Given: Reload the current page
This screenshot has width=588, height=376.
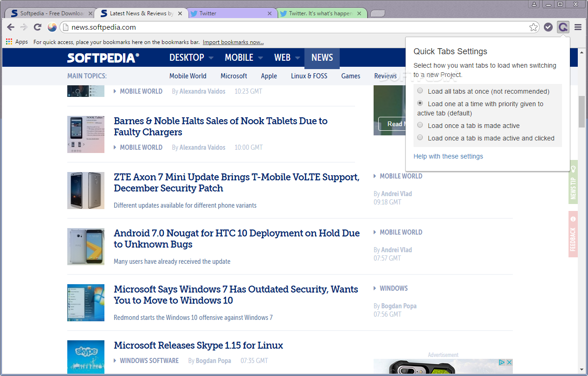Looking at the screenshot, I should click(x=38, y=27).
